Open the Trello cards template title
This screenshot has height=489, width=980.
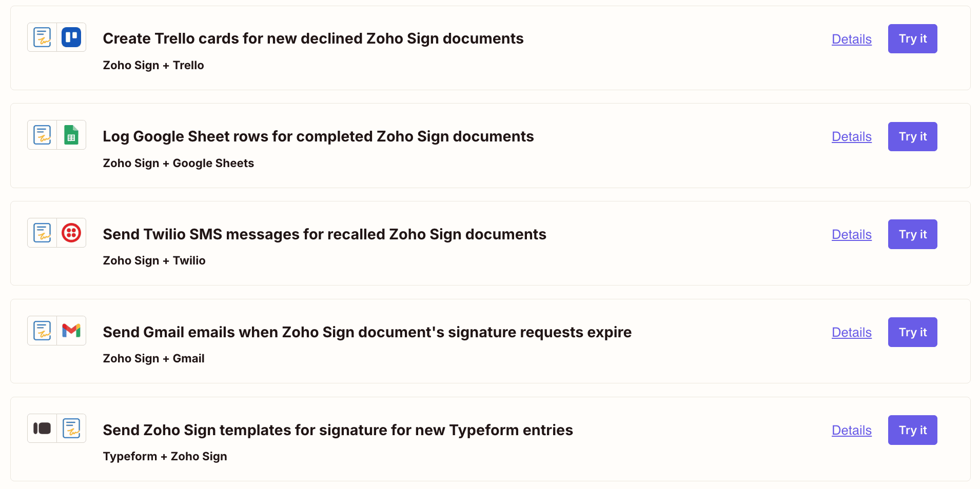pos(313,38)
